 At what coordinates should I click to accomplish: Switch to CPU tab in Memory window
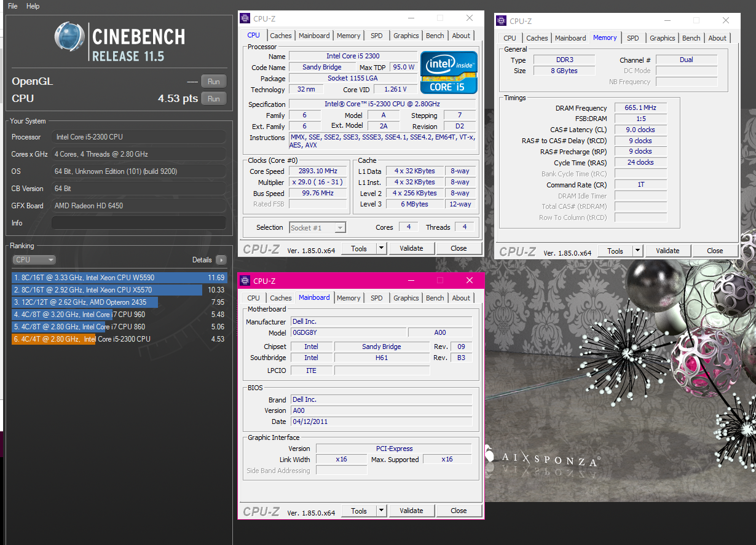click(x=510, y=38)
